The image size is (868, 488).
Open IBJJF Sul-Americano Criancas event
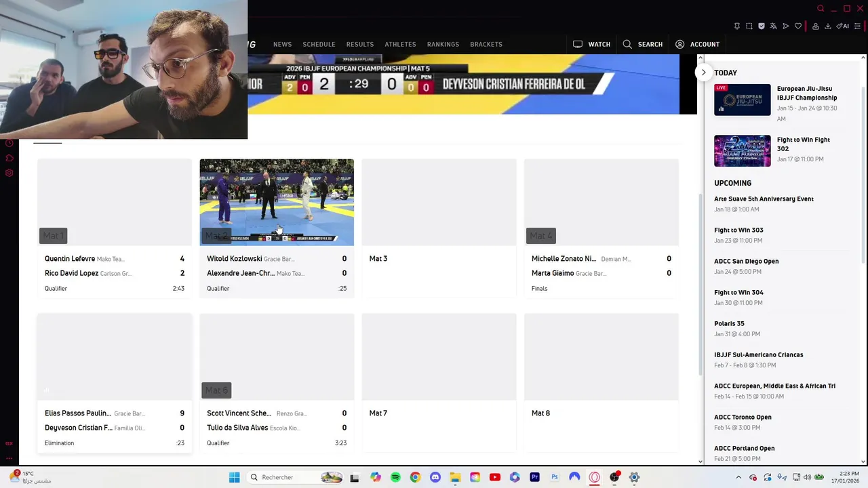pyautogui.click(x=758, y=354)
